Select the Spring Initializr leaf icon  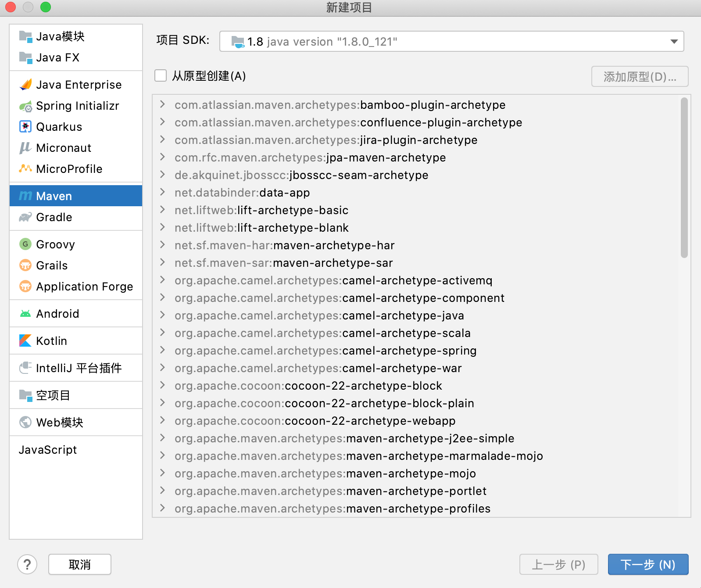pos(25,106)
